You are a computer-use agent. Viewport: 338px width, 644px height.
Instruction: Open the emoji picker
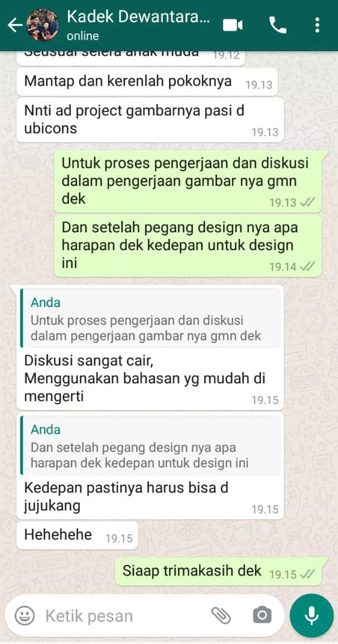[25, 616]
